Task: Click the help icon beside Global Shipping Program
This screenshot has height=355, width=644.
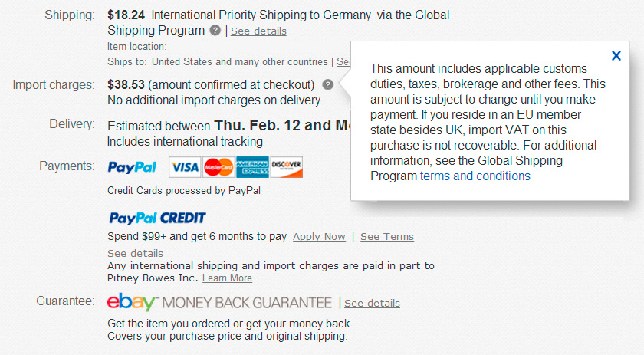Action: 215,31
